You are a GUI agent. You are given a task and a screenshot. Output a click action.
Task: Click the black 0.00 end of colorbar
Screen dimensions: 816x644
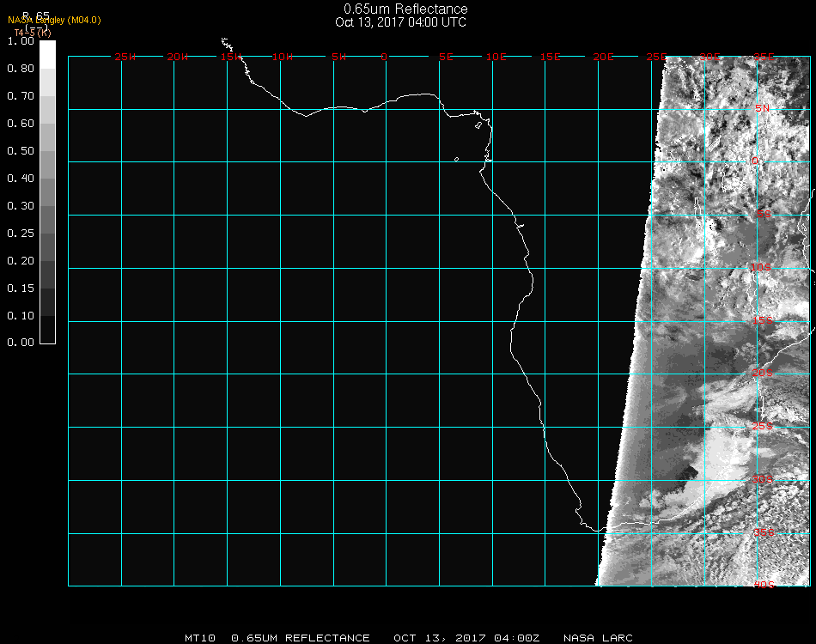(47, 336)
